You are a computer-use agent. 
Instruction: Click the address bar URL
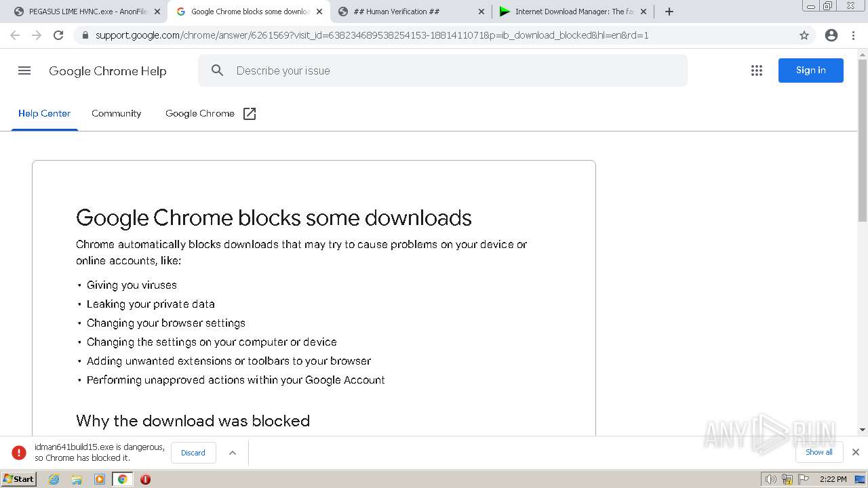372,35
